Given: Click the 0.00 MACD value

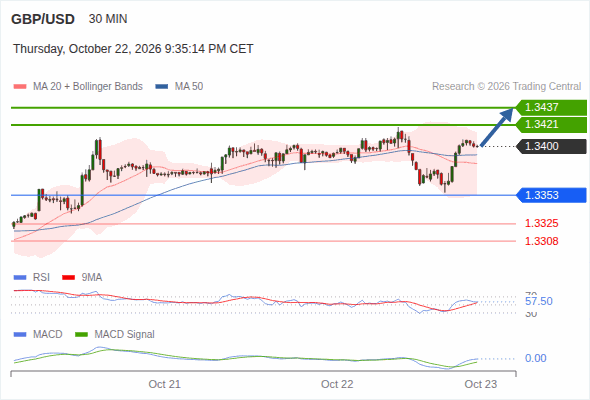Looking at the screenshot, I should [x=536, y=358].
